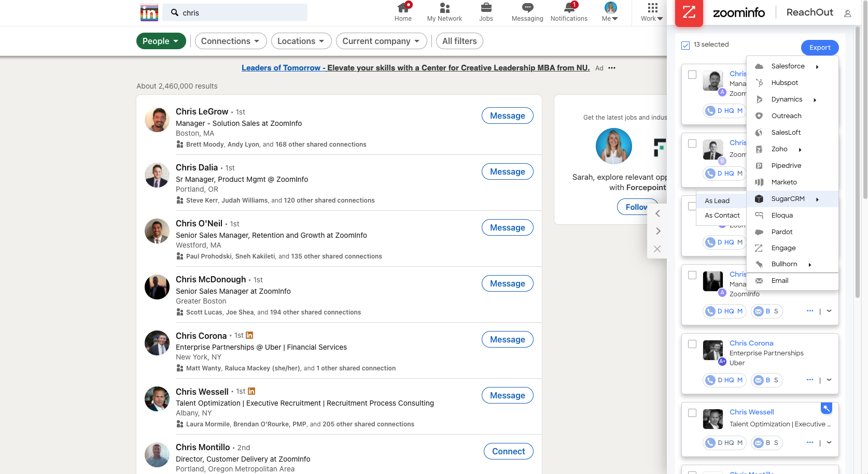Image resolution: width=868 pixels, height=474 pixels.
Task: Expand Chris Wessell card chevron
Action: click(829, 442)
